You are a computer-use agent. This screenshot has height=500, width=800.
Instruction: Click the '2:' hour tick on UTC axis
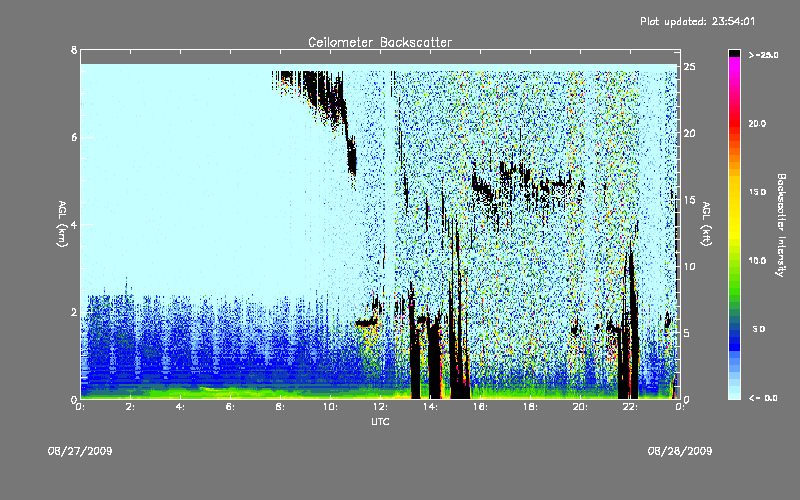[x=131, y=407]
